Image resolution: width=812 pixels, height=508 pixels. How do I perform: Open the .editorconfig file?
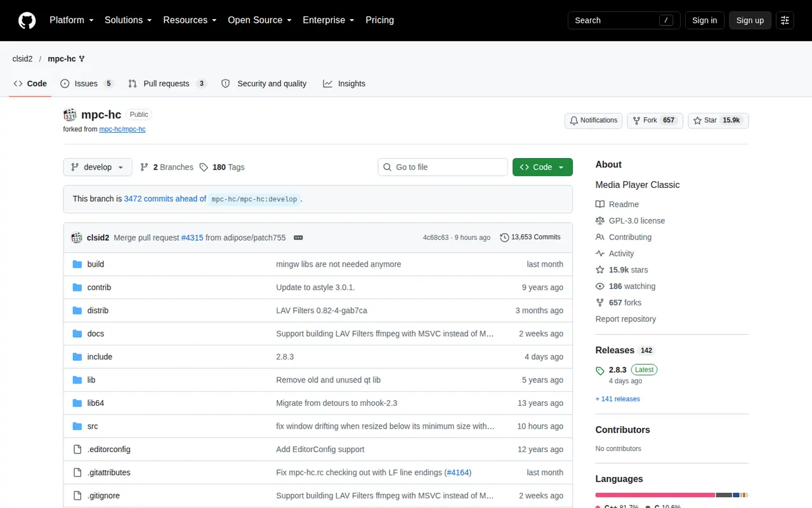(109, 450)
